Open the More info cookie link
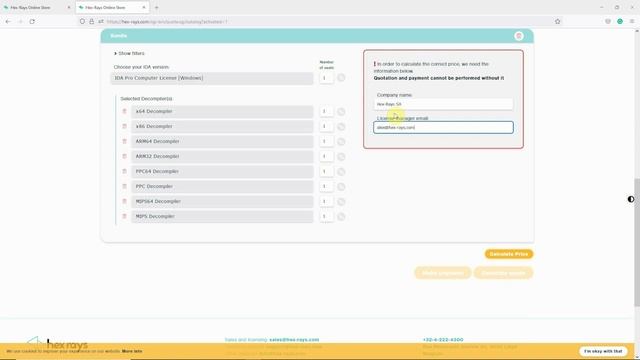The height and width of the screenshot is (360, 640). (x=132, y=351)
